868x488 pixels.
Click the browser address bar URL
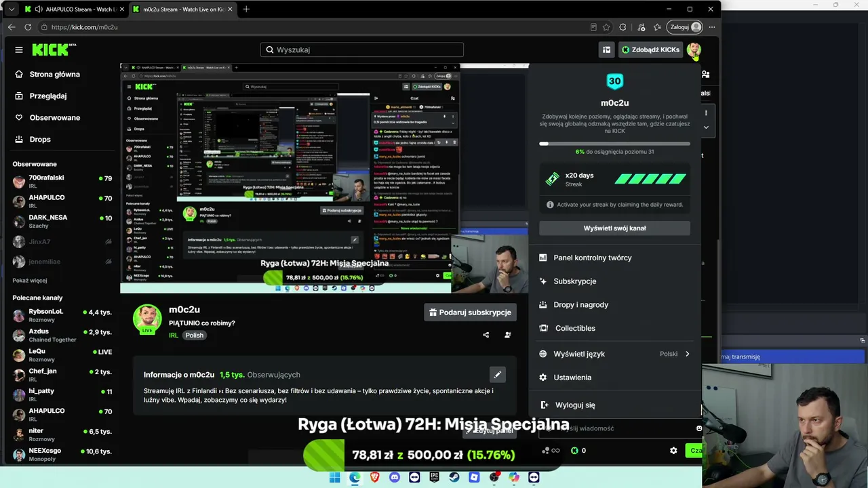pos(85,27)
